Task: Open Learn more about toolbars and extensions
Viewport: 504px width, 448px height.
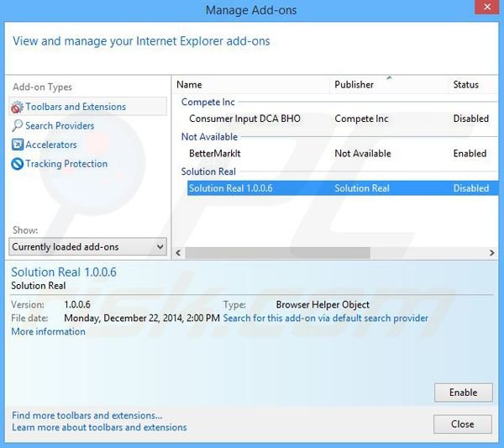Action: (x=99, y=427)
